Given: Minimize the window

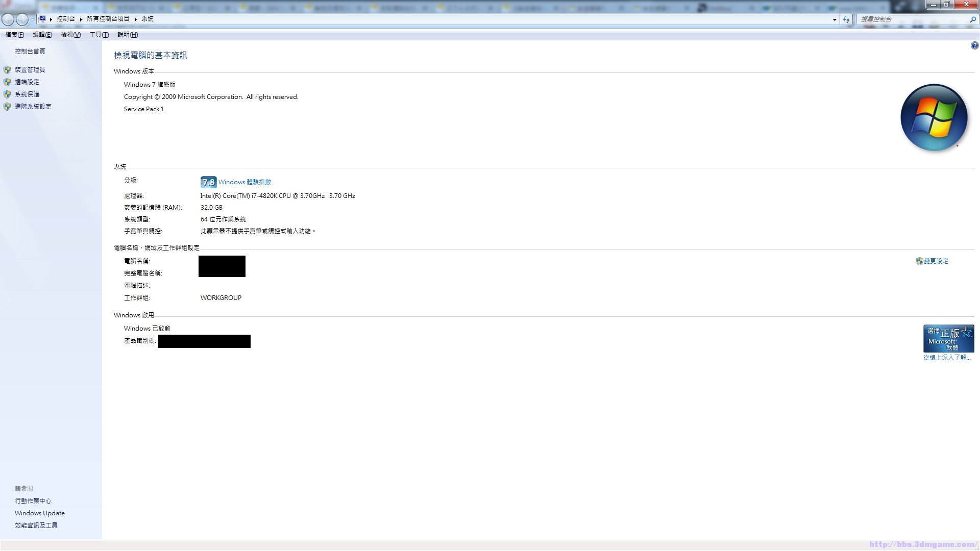Looking at the screenshot, I should (x=934, y=5).
